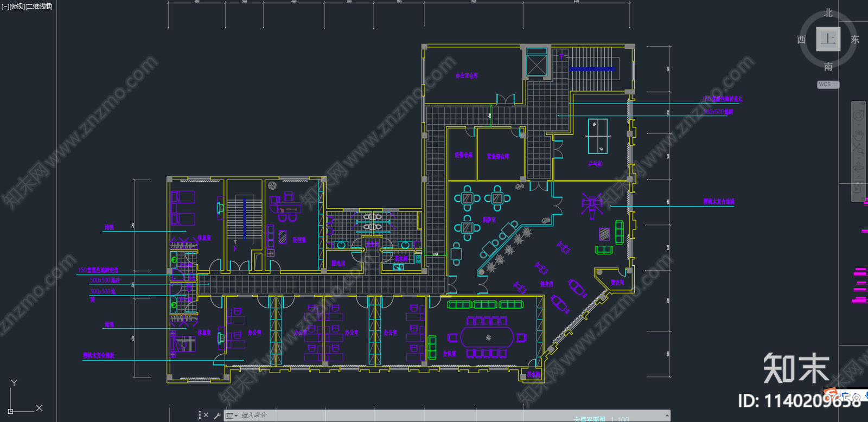Select the Orbit tool in navigation bar
The height and width of the screenshot is (422, 868).
(858, 167)
